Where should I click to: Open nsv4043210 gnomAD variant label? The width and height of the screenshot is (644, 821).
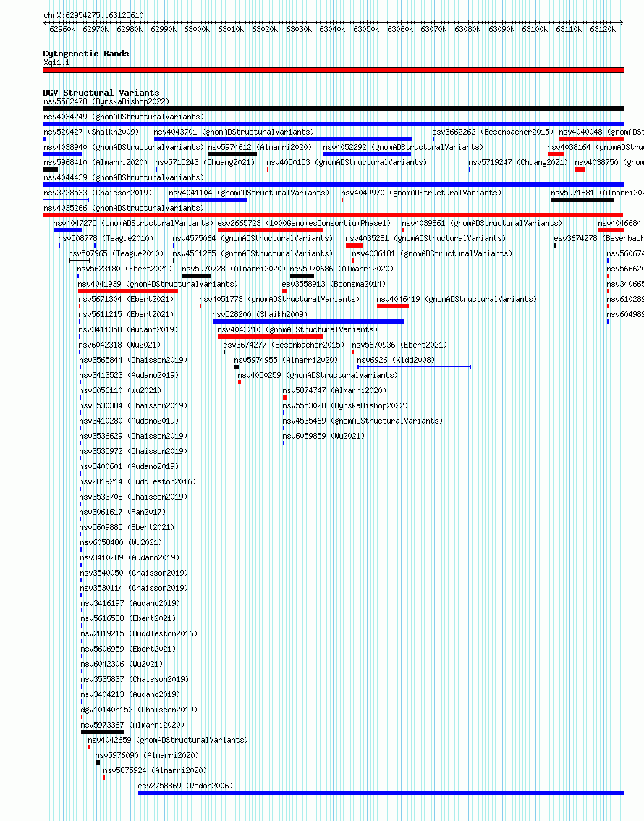click(x=297, y=329)
